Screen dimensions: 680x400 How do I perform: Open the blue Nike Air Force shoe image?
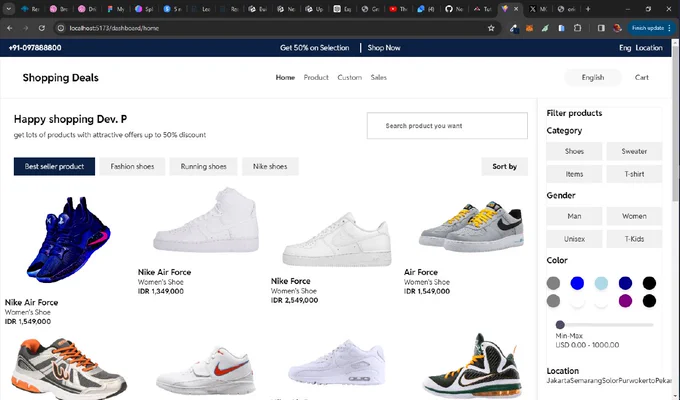click(69, 239)
